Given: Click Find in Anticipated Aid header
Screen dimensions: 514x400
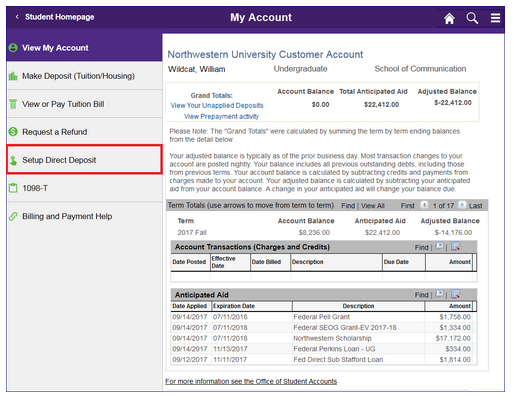Looking at the screenshot, I should [421, 295].
